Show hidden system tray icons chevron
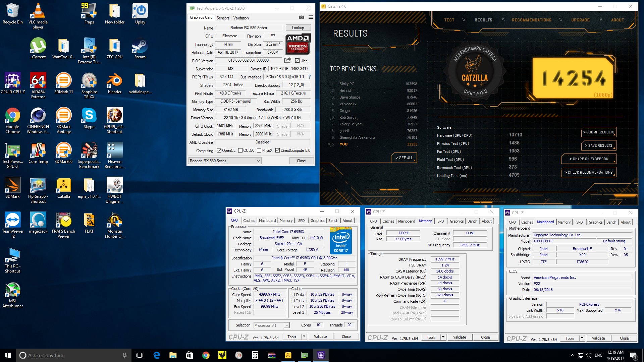644x362 pixels. (572, 355)
